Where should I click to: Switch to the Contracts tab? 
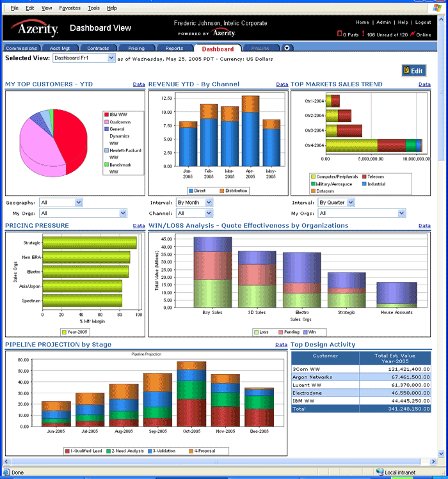tap(98, 48)
